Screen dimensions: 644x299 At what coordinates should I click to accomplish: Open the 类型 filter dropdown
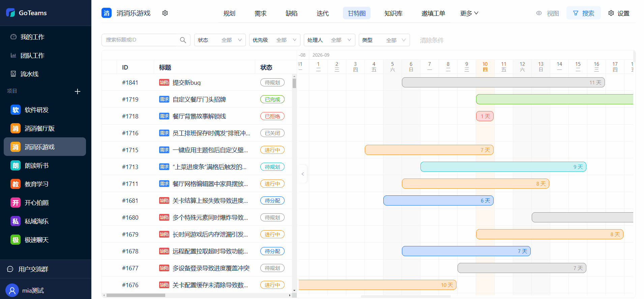pos(384,40)
